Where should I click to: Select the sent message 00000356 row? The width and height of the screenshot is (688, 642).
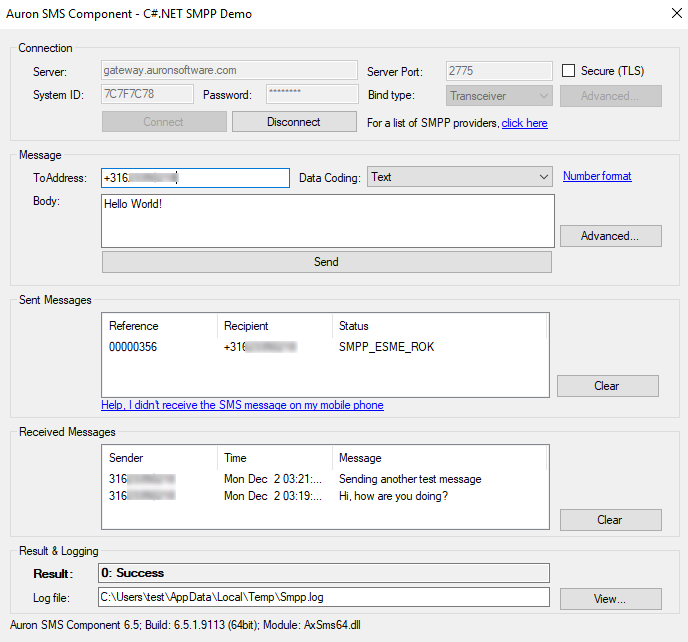(134, 347)
